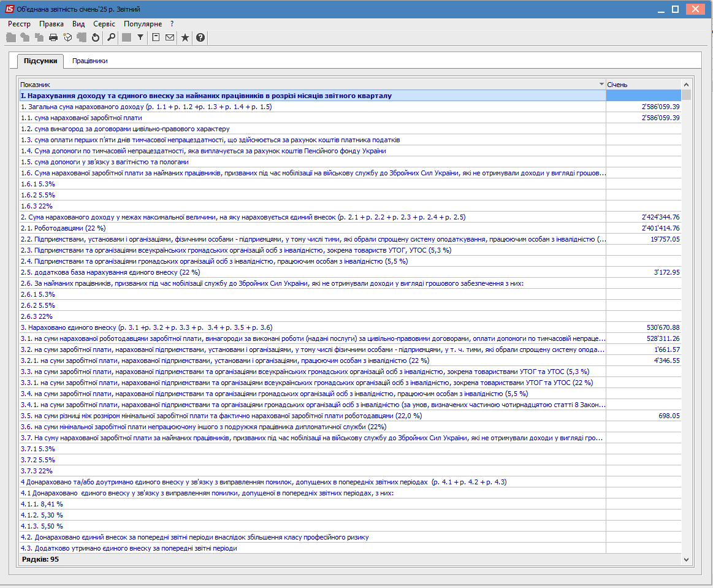Screen dimensions: 713x588
Task: Click the Січень column header
Action: (x=644, y=85)
